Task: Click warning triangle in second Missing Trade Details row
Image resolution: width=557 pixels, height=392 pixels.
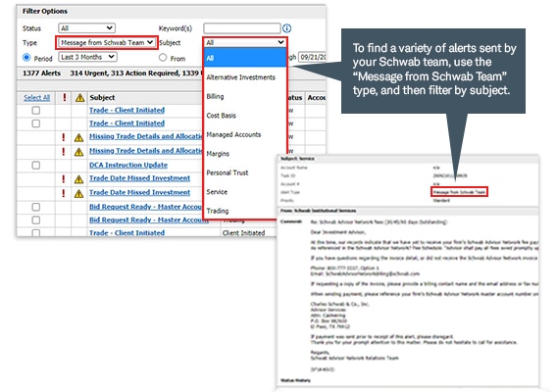Action: 78,152
